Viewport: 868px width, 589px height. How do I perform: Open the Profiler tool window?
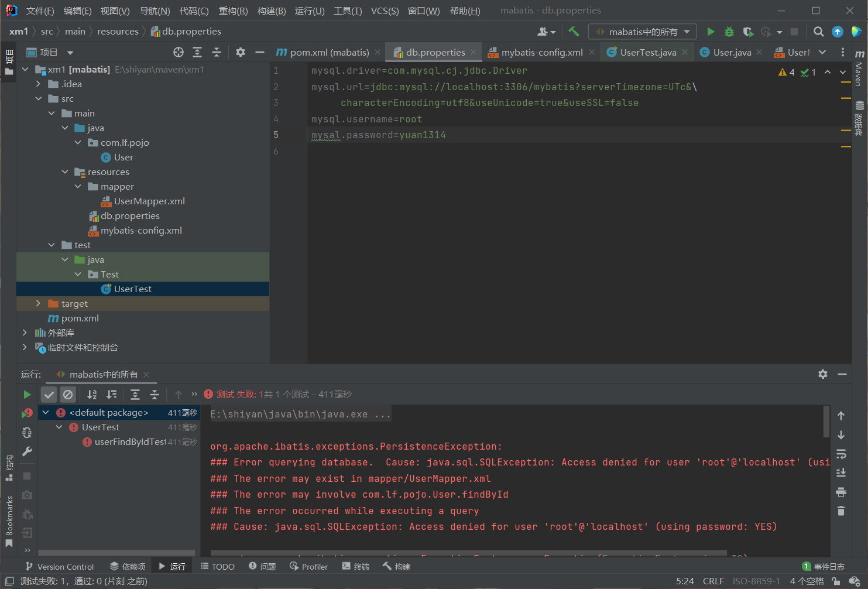point(308,567)
